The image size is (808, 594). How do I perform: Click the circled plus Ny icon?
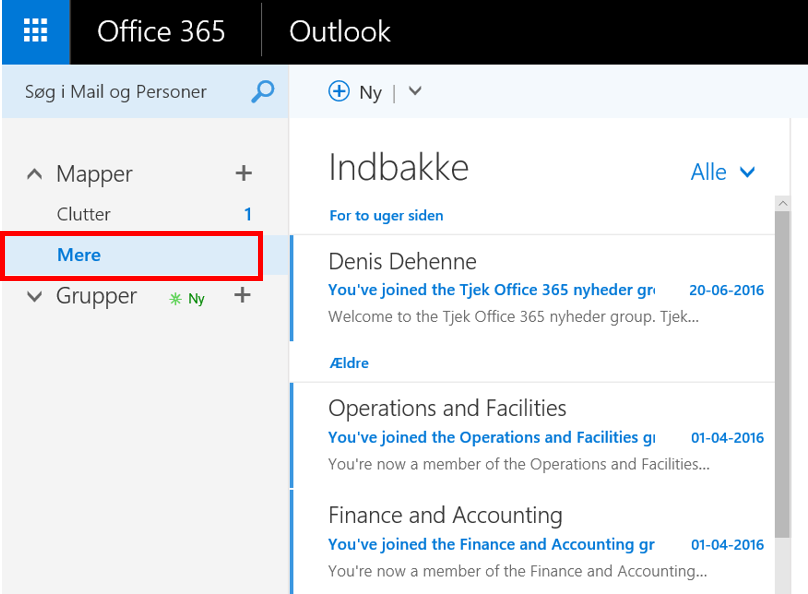point(339,92)
